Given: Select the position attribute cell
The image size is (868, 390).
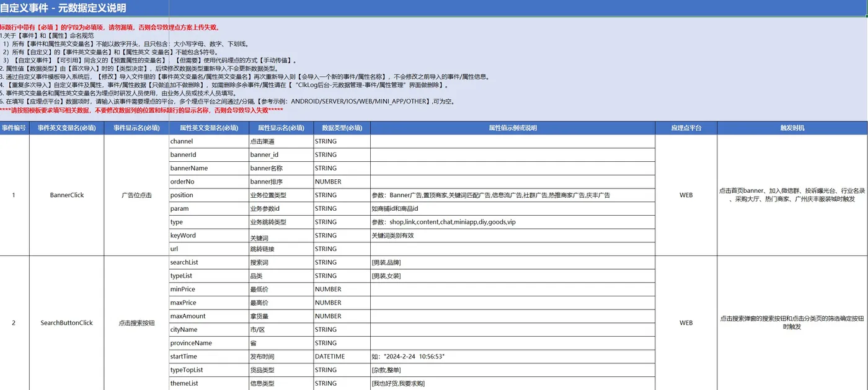Looking at the screenshot, I should point(209,195).
